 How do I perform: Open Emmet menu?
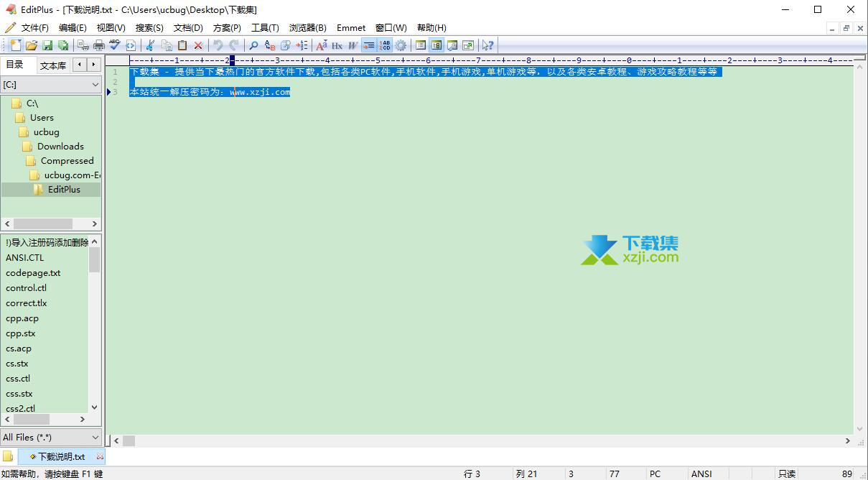[351, 27]
